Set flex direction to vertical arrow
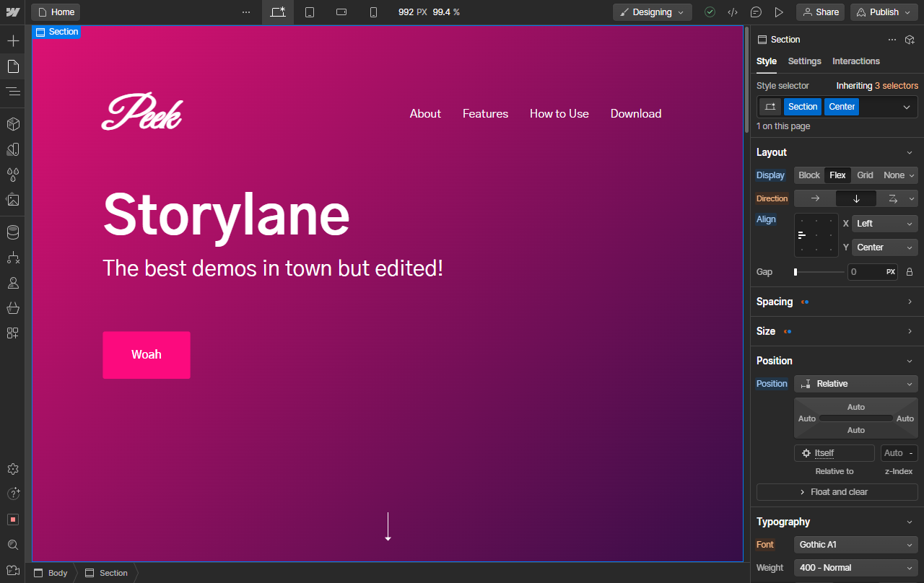The image size is (924, 583). pyautogui.click(x=856, y=198)
